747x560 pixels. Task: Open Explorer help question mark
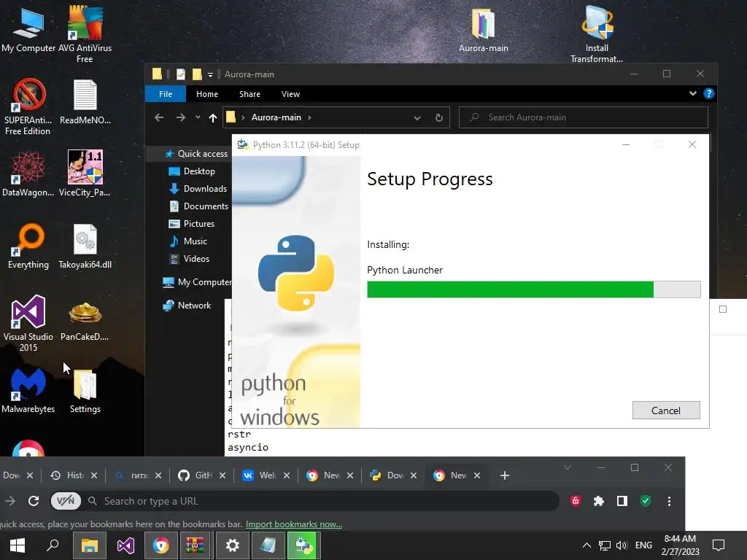click(x=709, y=93)
